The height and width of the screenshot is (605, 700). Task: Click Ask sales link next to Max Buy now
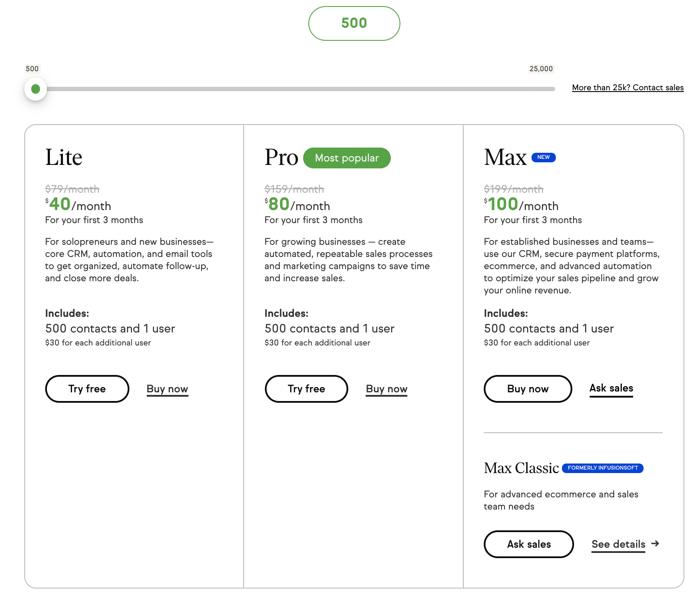pos(611,388)
